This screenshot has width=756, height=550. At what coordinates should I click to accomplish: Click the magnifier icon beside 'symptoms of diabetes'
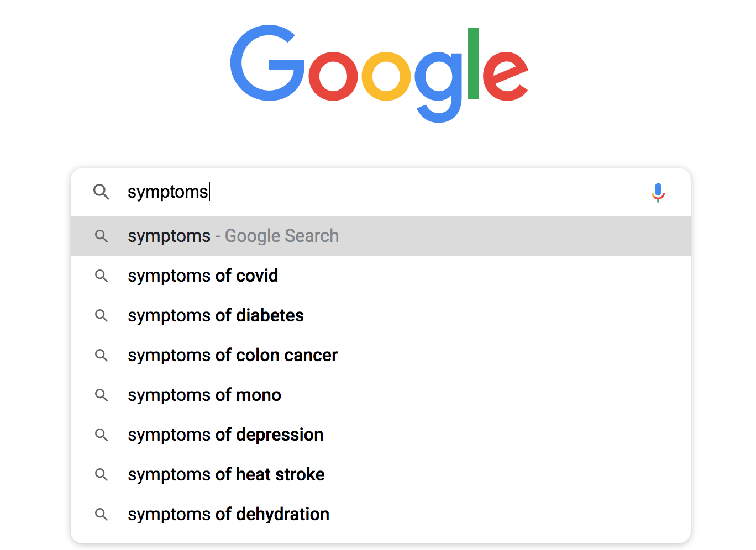[102, 316]
